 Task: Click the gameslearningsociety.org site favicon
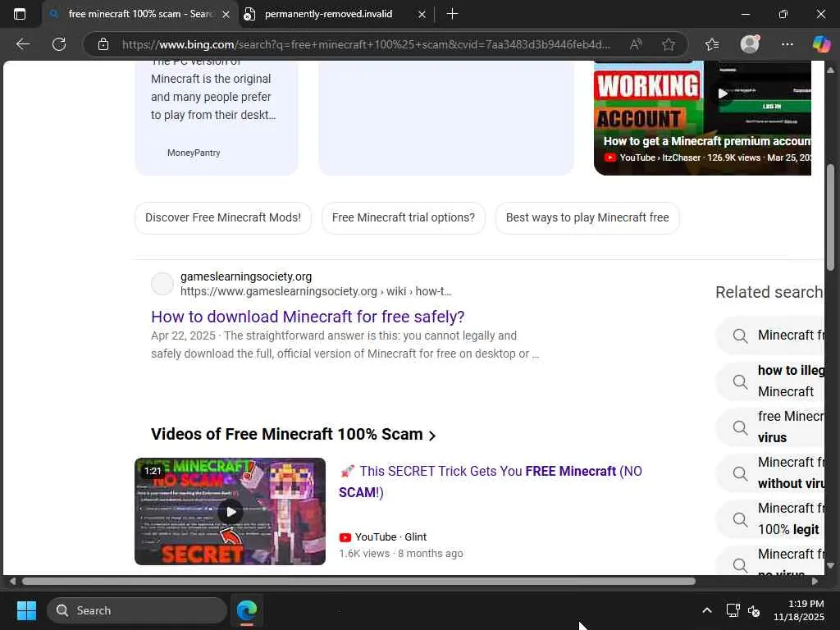coord(162,284)
